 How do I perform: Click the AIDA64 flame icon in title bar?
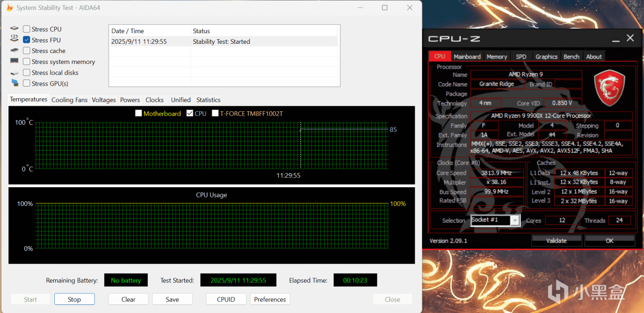coord(10,8)
